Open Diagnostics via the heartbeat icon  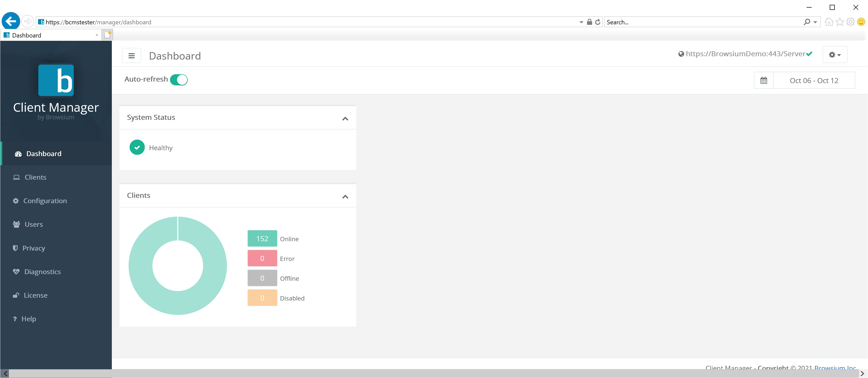[16, 271]
